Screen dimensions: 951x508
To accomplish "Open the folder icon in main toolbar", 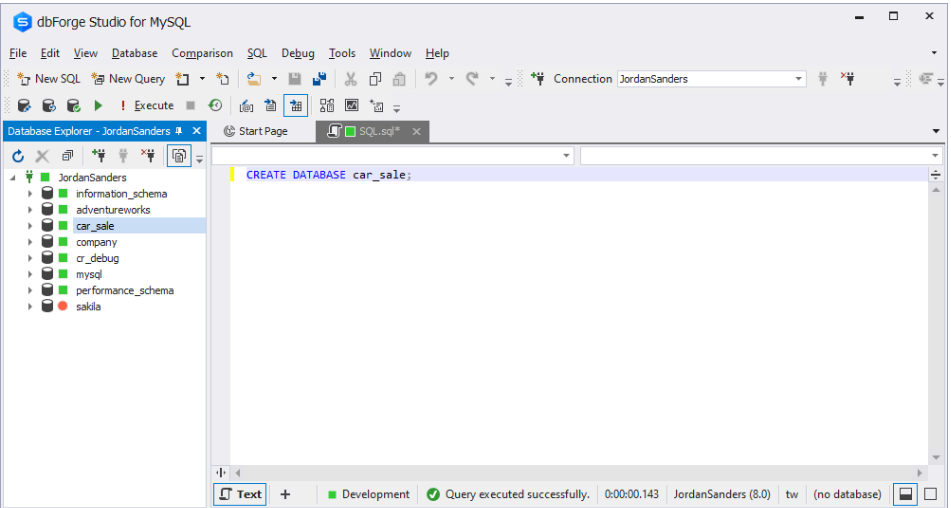I will 254,79.
